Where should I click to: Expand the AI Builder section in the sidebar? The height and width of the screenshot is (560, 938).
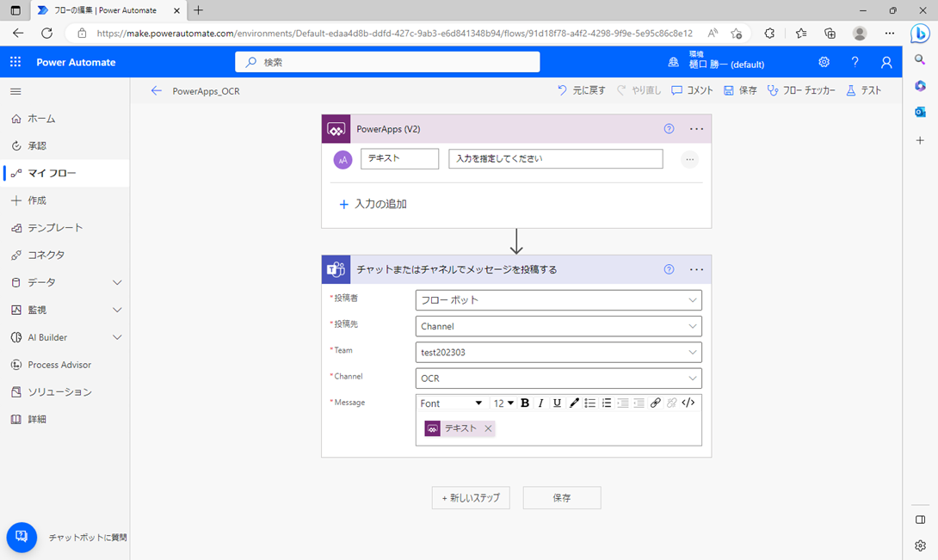coord(117,337)
